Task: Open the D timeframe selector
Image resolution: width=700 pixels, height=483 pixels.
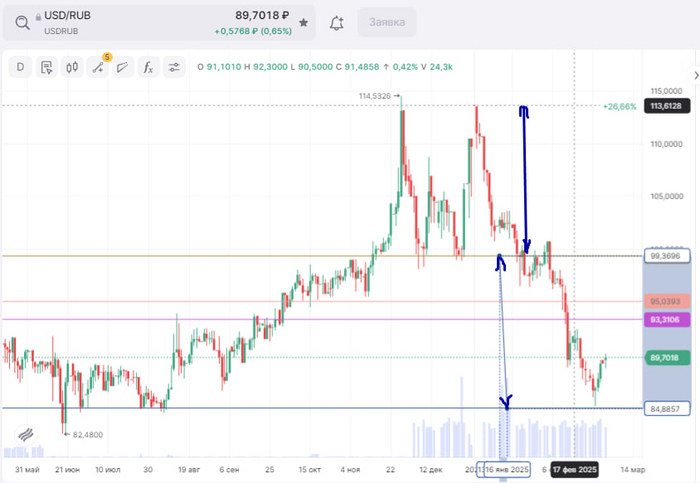Action: 20,67
